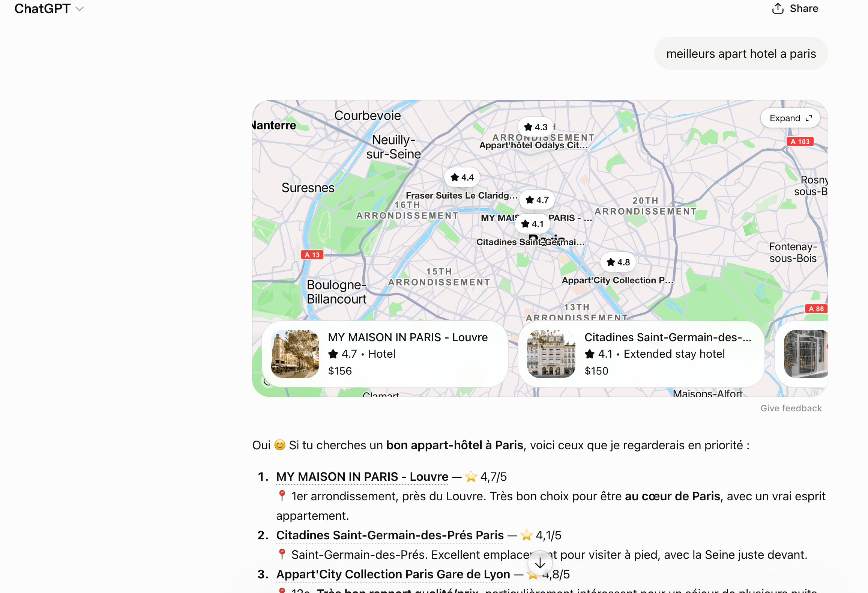868x593 pixels.
Task: Select the 4.3 rating map pin
Action: (x=536, y=127)
